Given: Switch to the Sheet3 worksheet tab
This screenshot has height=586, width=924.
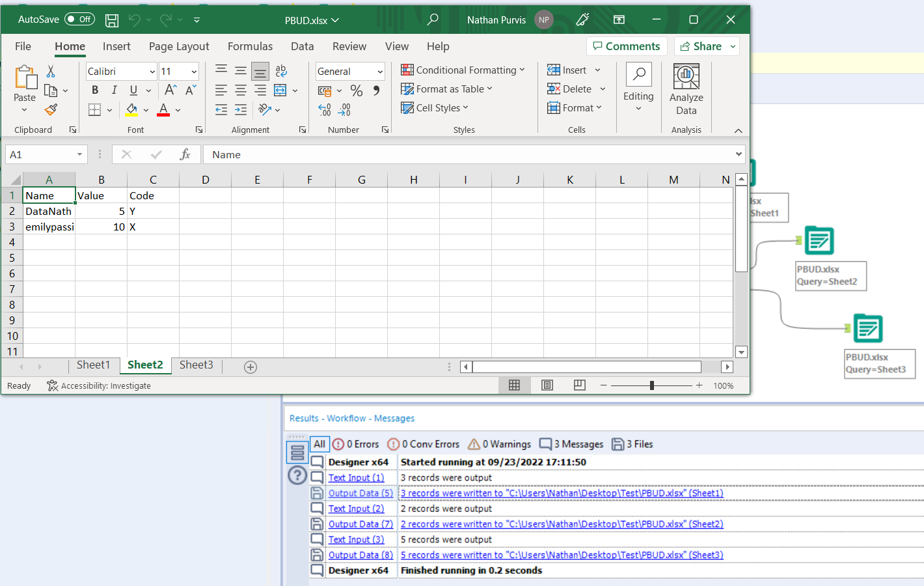Looking at the screenshot, I should 197,365.
